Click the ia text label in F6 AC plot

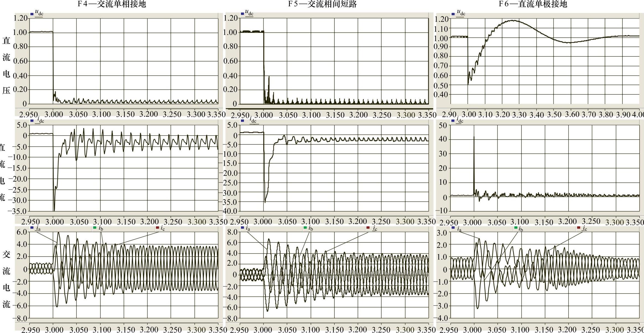459,229
